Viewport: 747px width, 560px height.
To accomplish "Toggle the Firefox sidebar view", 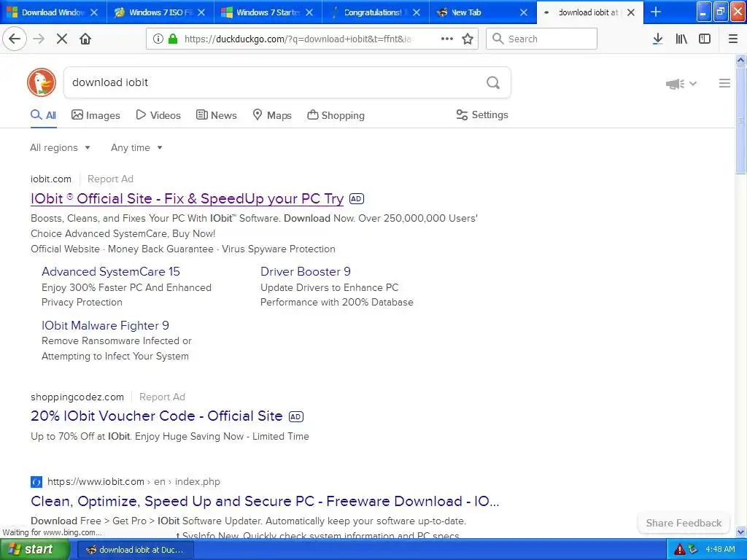I will click(705, 39).
